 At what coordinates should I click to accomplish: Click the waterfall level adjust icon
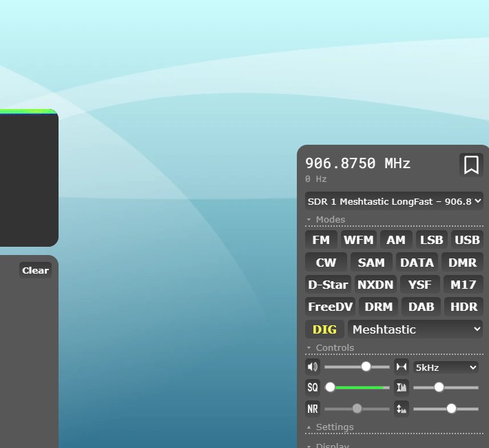pyautogui.click(x=402, y=409)
